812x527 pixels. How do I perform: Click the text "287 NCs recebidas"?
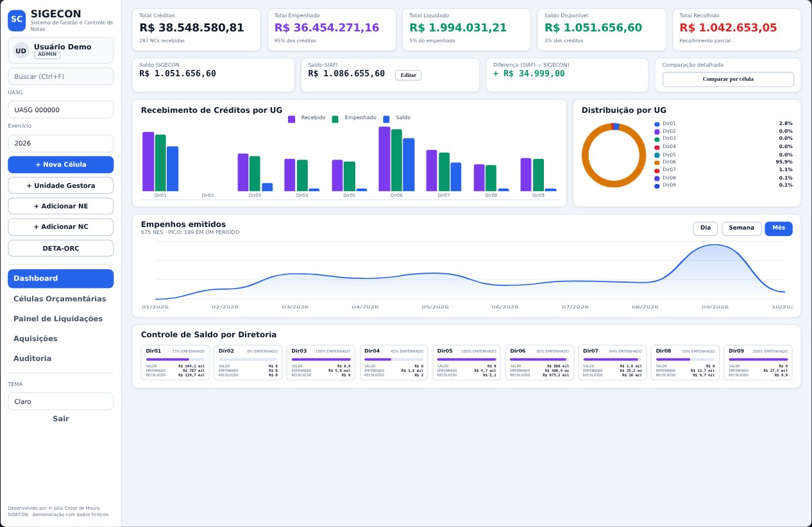(162, 40)
